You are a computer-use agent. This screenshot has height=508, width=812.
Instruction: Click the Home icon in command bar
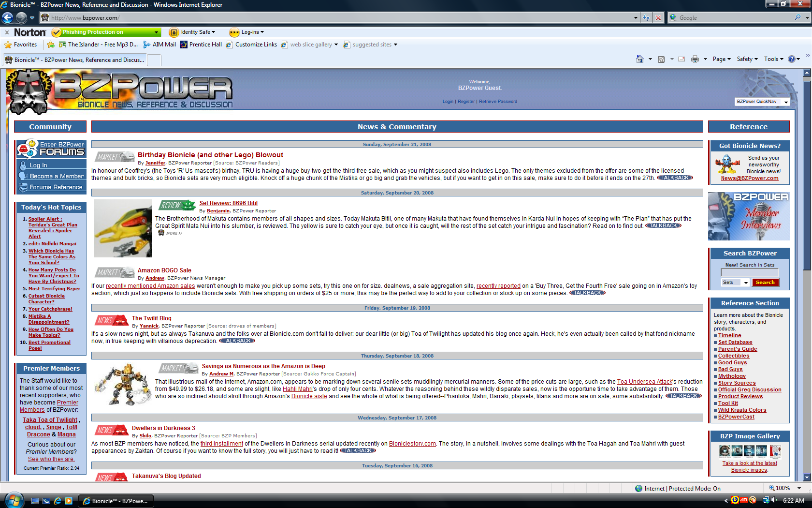coord(640,59)
